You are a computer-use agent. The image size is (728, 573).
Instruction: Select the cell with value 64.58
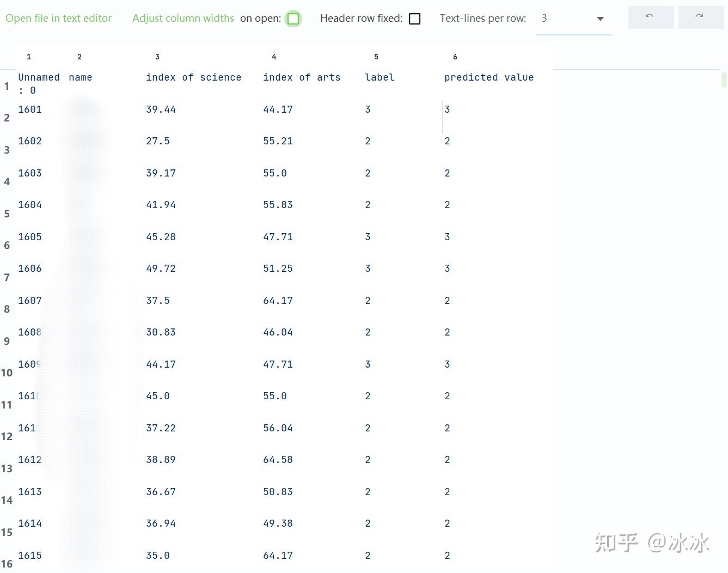tap(278, 460)
